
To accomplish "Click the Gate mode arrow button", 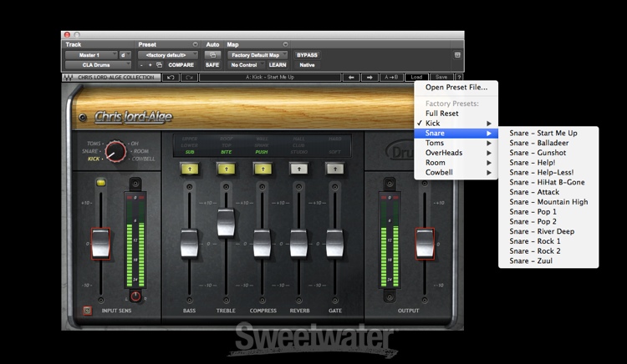I will [x=335, y=169].
